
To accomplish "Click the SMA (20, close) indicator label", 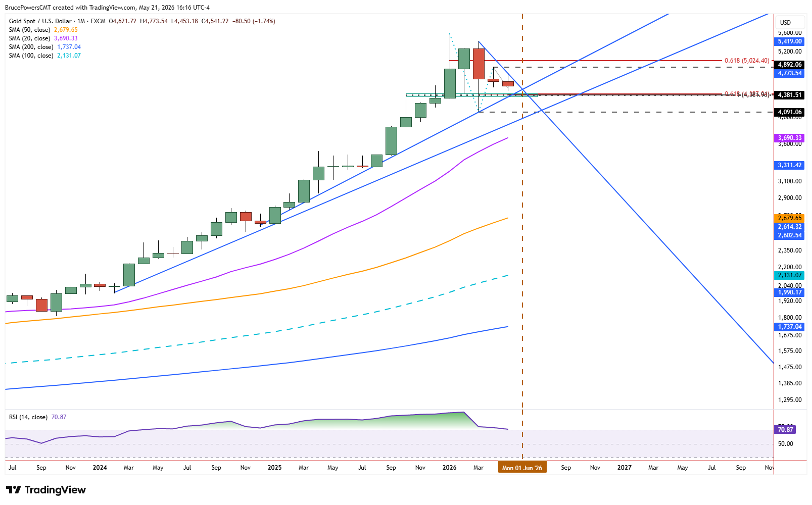I will click(29, 38).
